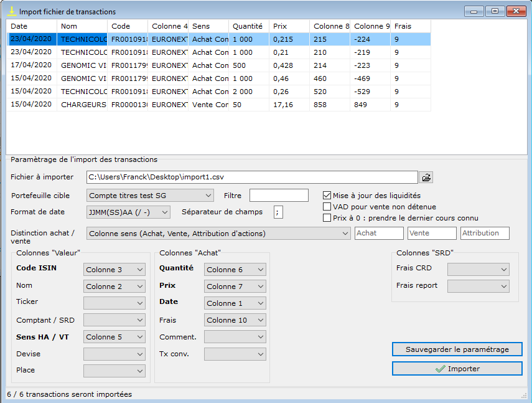Open file browser icon next to import path
The image size is (532, 403).
coord(426,178)
